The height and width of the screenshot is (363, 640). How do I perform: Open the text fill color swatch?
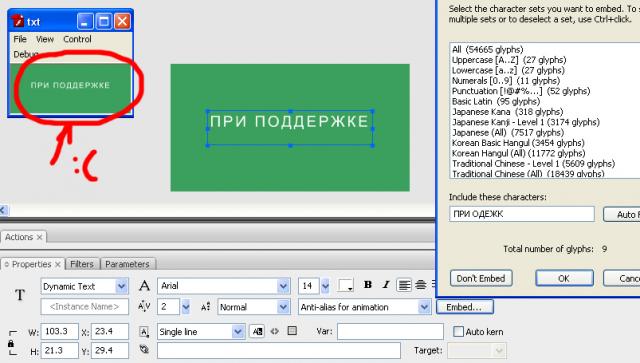346,285
